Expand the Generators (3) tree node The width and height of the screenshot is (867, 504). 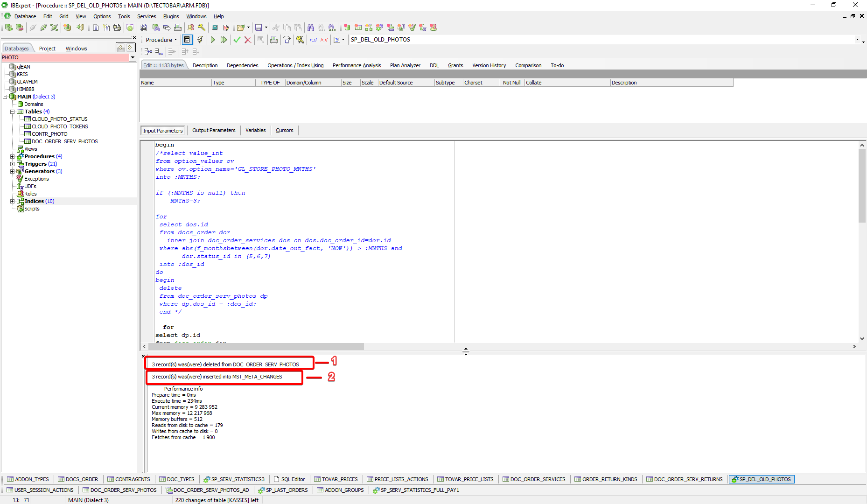(13, 171)
